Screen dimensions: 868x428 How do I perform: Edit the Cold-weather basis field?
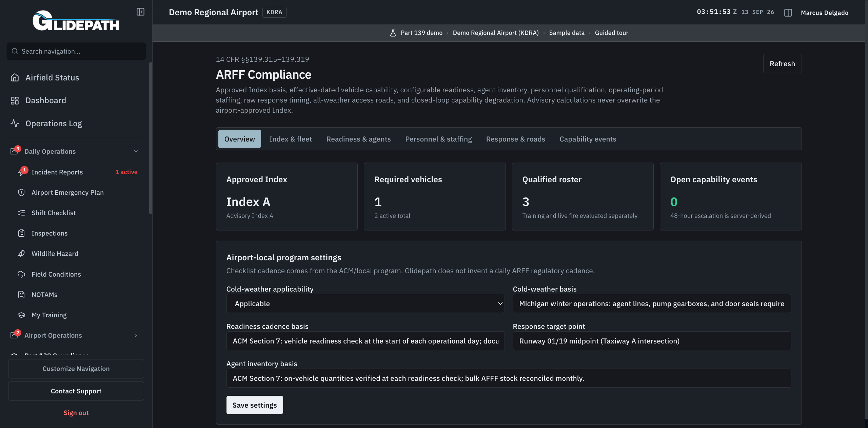(652, 303)
